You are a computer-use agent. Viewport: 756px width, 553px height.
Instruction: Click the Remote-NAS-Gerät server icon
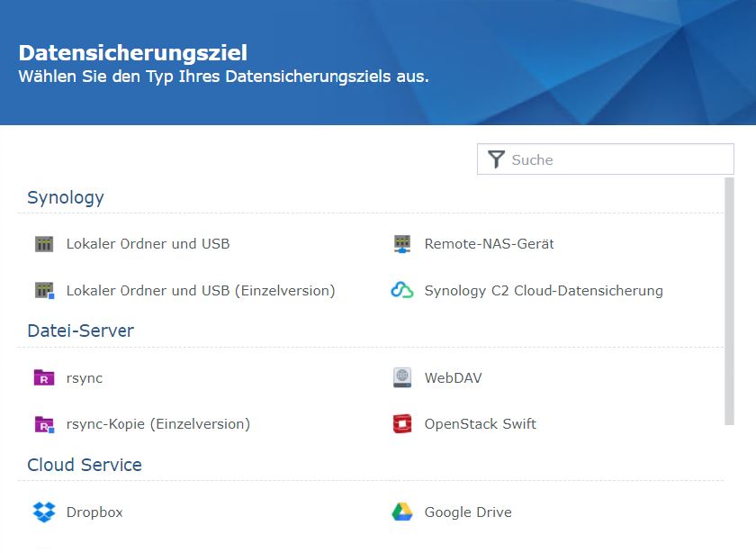click(401, 243)
